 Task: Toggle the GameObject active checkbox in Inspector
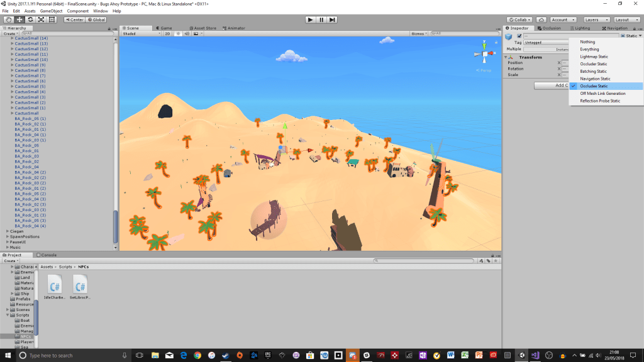(x=519, y=36)
